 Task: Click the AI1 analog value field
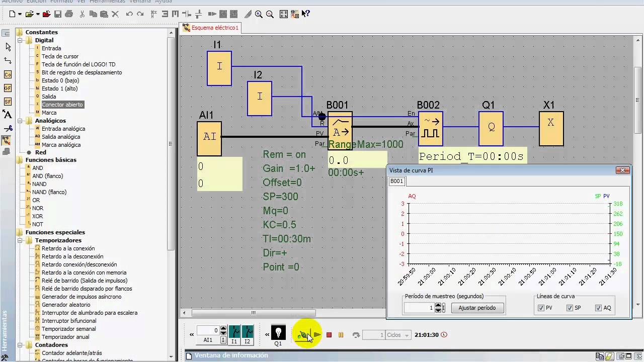[x=207, y=330]
